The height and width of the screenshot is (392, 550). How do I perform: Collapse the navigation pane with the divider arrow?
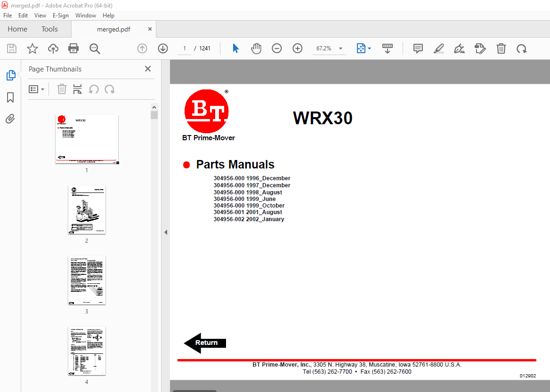[166, 232]
